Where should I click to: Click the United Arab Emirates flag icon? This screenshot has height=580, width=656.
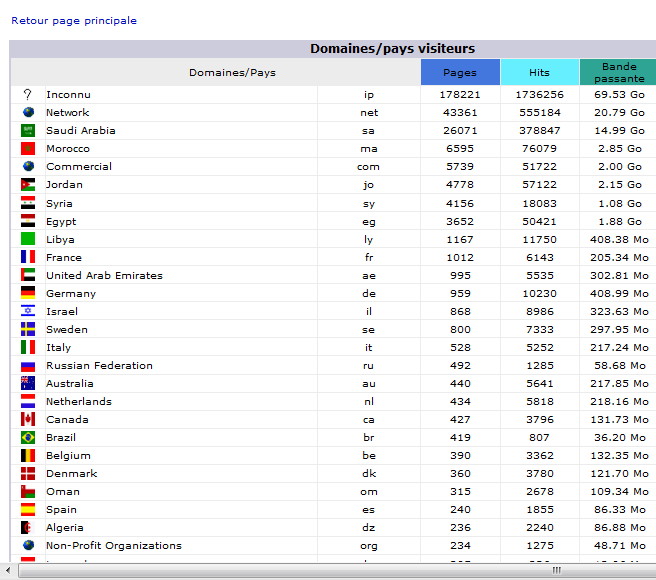pyautogui.click(x=28, y=275)
